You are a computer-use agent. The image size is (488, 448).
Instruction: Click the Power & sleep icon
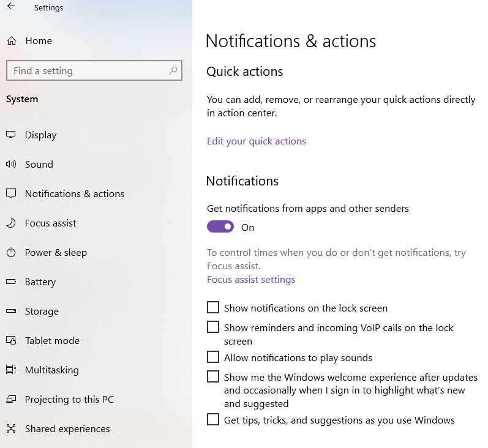coord(11,252)
